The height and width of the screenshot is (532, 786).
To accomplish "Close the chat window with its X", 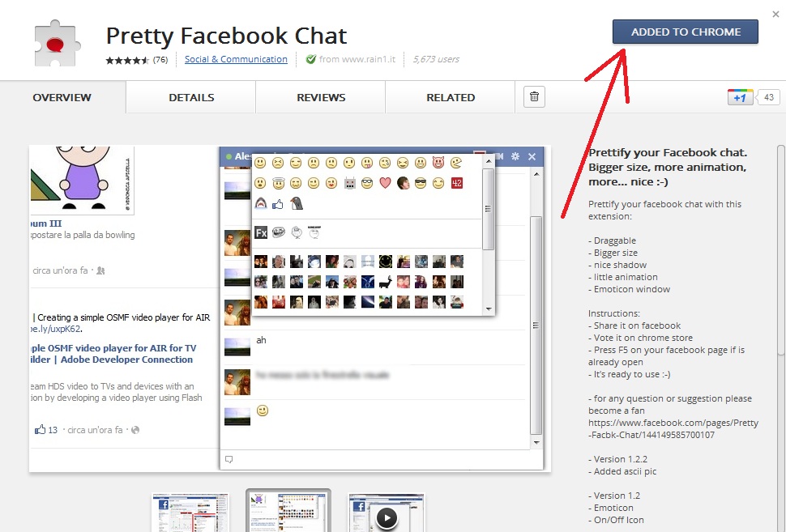I will coord(532,157).
